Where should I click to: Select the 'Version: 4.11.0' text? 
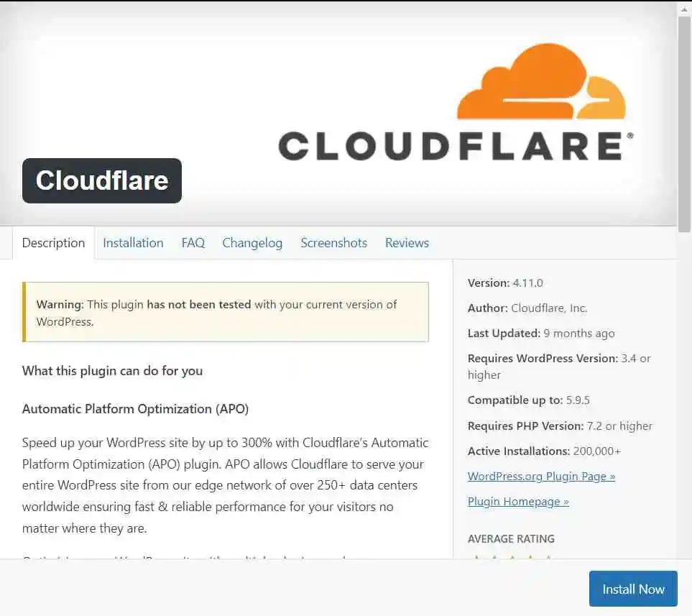tap(505, 283)
